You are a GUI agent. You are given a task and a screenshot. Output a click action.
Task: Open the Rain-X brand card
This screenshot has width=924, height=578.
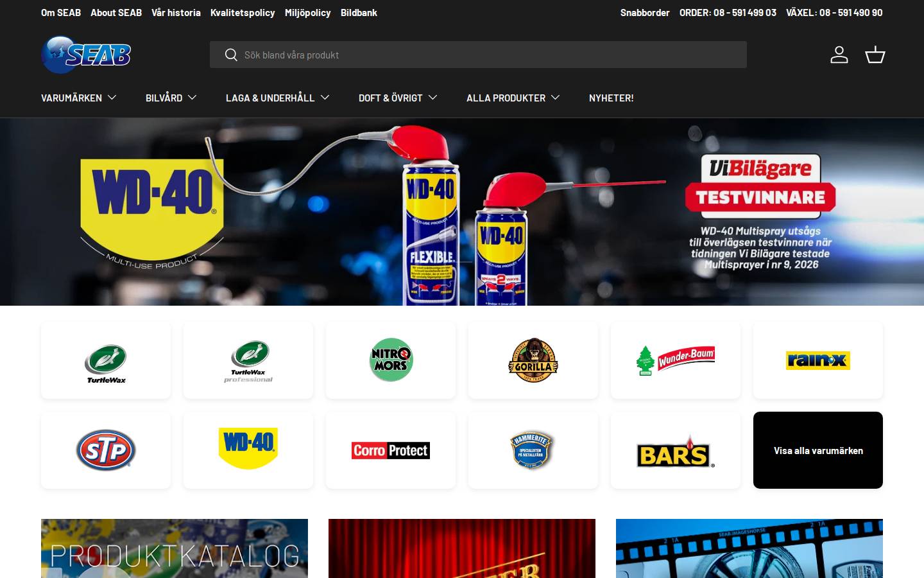(x=818, y=360)
